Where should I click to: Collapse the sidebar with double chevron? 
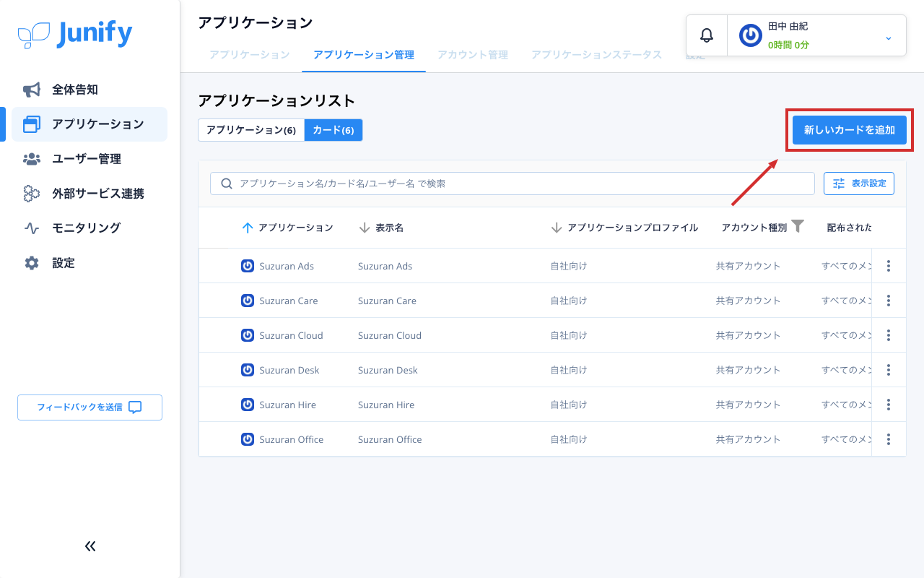[90, 546]
